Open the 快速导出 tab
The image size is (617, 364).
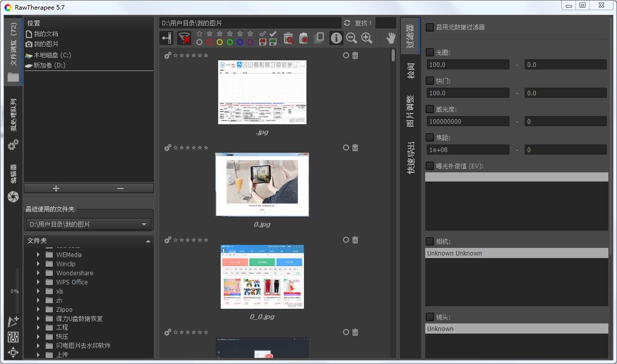point(410,158)
